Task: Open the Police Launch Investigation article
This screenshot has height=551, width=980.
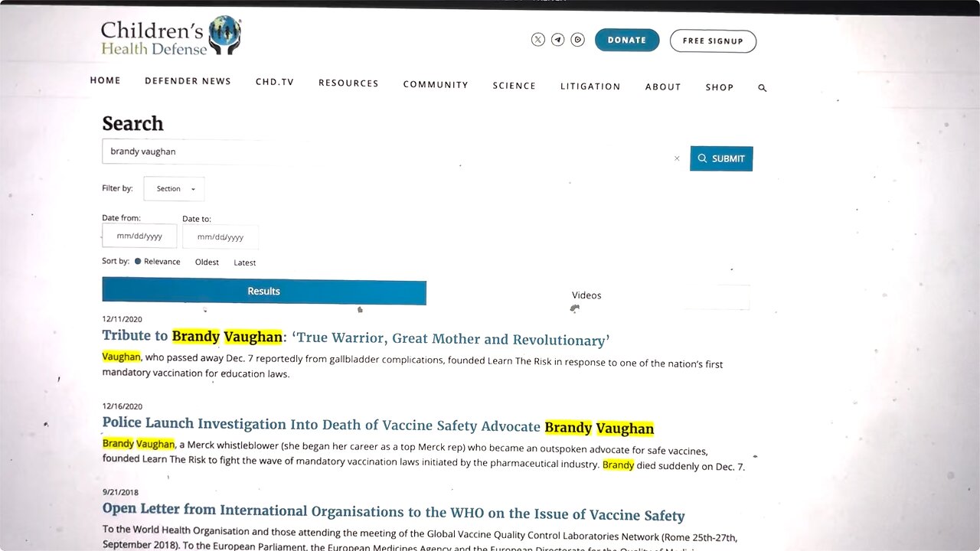Action: click(x=378, y=425)
